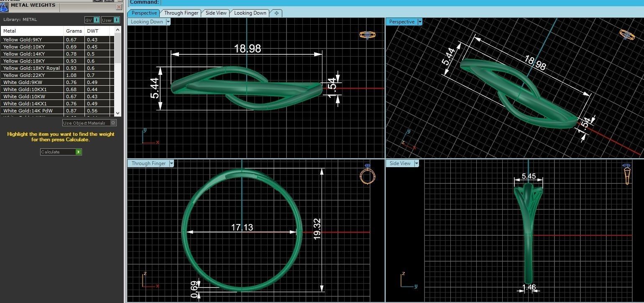The width and height of the screenshot is (644, 303).
Task: Click the Perspective viewport title label
Action: pos(401,22)
